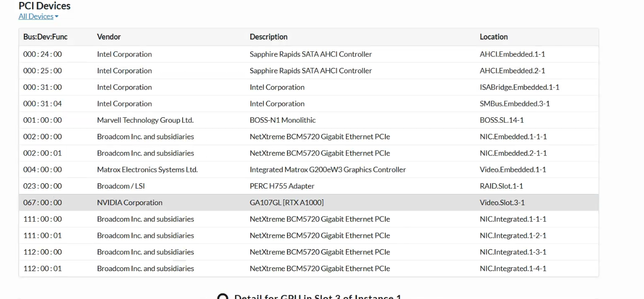Viewport: 644px width, 299px height.
Task: Click the BOSS.SL.14-1 location cell
Action: coord(502,120)
